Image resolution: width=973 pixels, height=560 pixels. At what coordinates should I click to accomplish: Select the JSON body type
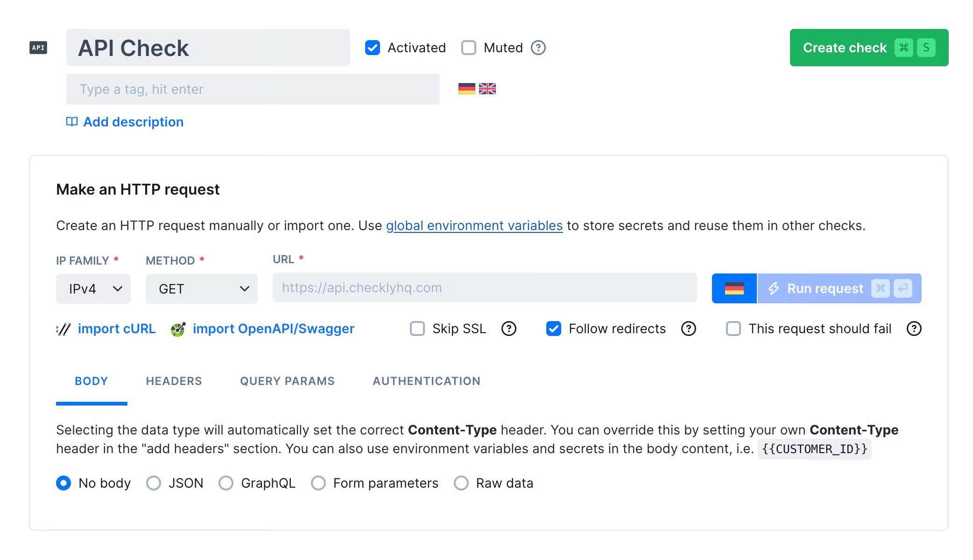(154, 483)
